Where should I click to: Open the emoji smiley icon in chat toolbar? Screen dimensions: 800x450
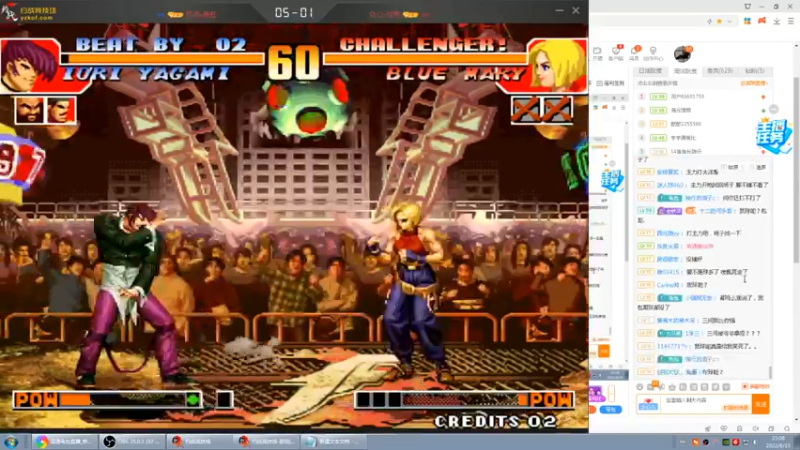[640, 387]
